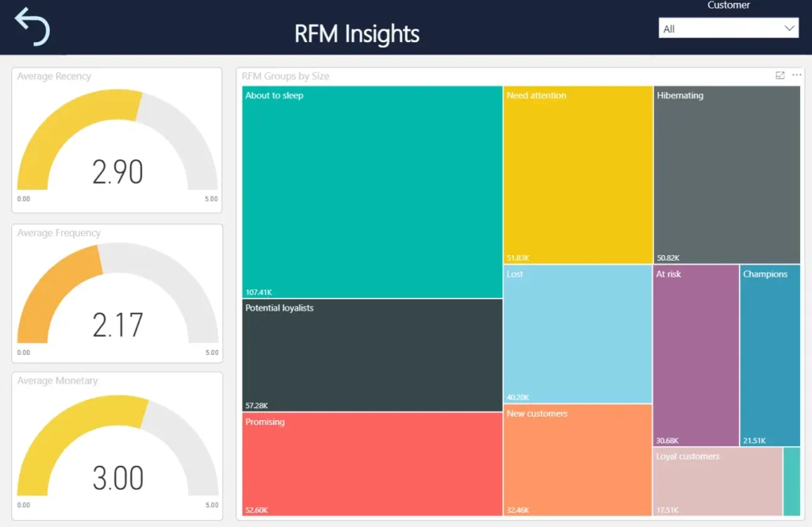Select the Loyal customers pink tile
The image size is (812, 527).
tap(718, 482)
